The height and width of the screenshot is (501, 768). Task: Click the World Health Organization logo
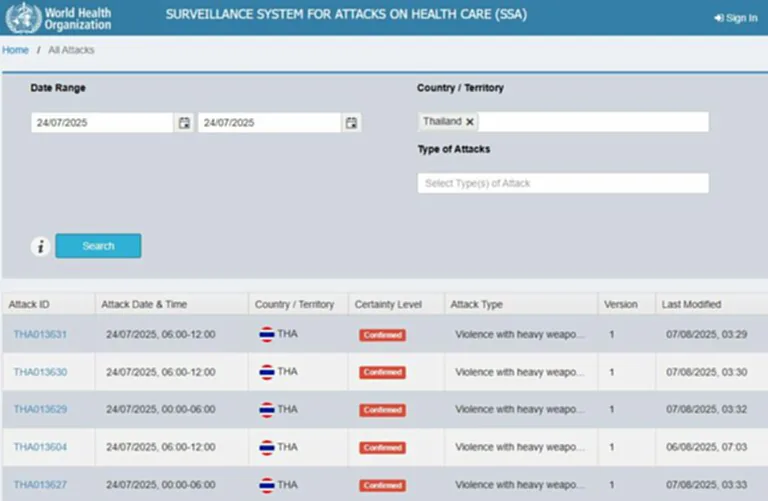pyautogui.click(x=59, y=18)
